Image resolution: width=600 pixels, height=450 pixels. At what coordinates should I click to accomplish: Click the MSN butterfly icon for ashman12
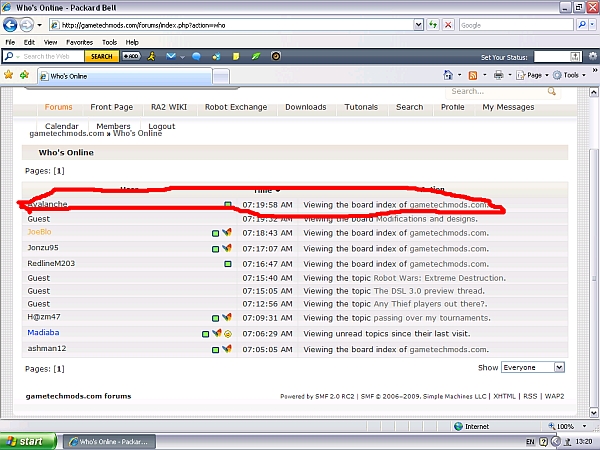[227, 349]
